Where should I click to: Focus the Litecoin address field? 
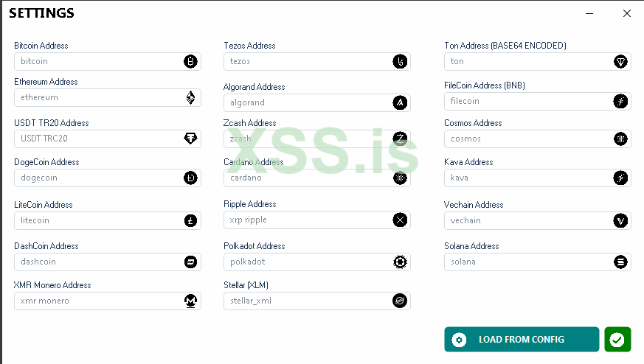[97, 220]
